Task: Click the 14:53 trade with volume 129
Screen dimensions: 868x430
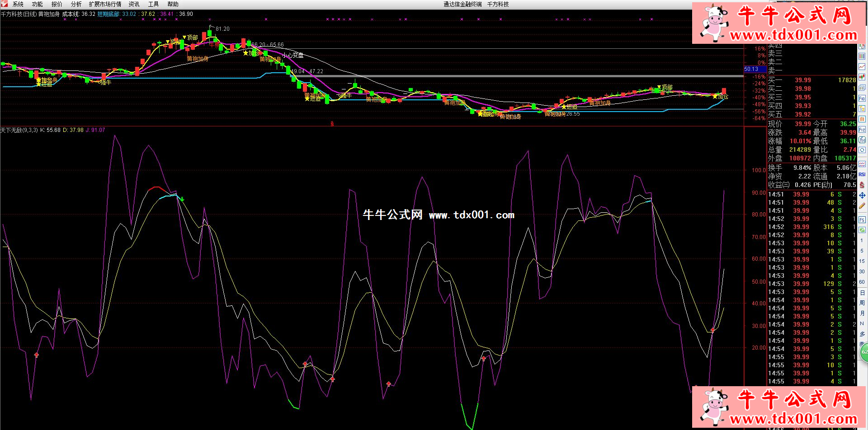Action: [x=812, y=284]
